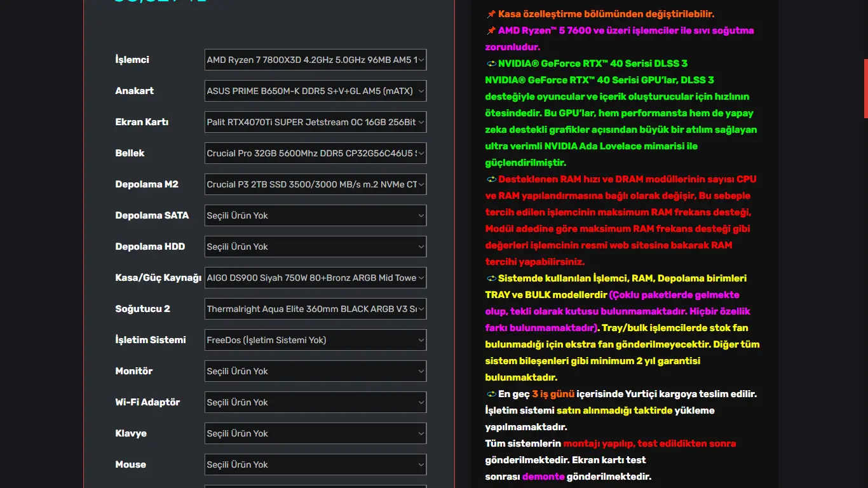Click the 'Bellek' field label

pyautogui.click(x=130, y=153)
